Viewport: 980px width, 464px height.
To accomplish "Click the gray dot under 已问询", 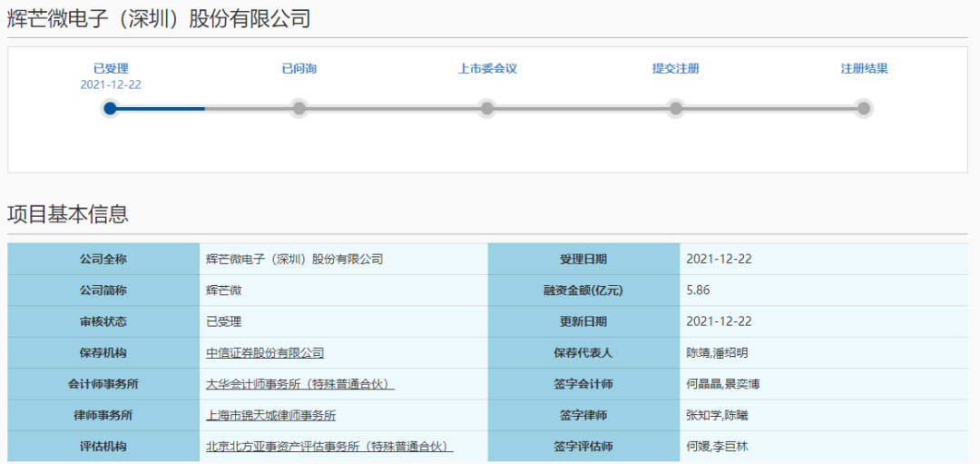I will pos(299,109).
